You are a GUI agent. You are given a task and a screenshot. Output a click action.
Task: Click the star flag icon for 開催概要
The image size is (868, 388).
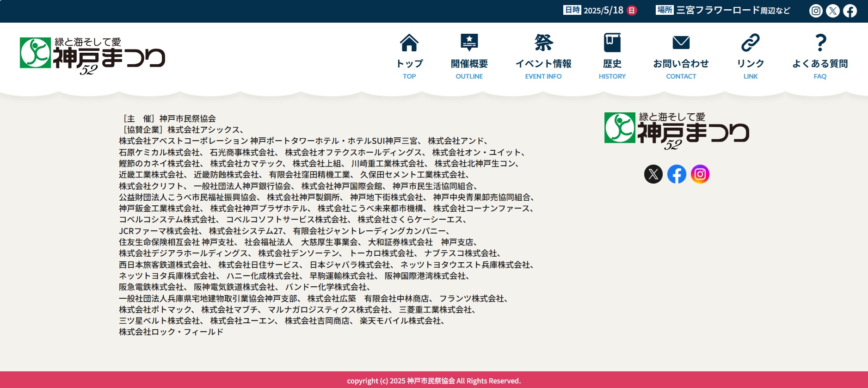click(x=469, y=43)
